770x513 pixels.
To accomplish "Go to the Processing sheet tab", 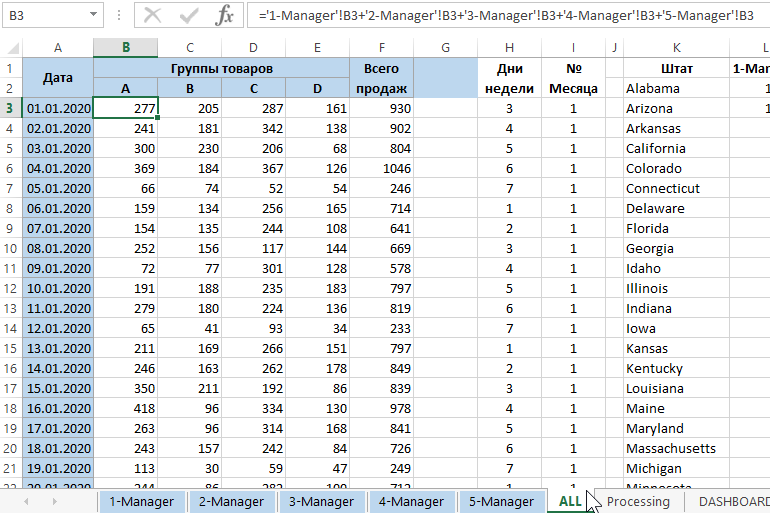I will click(x=638, y=501).
